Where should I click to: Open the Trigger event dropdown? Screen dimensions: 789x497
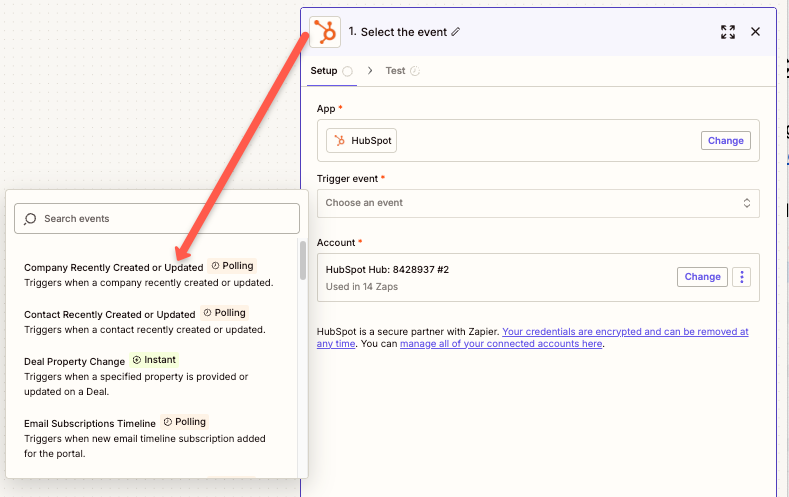coord(538,203)
